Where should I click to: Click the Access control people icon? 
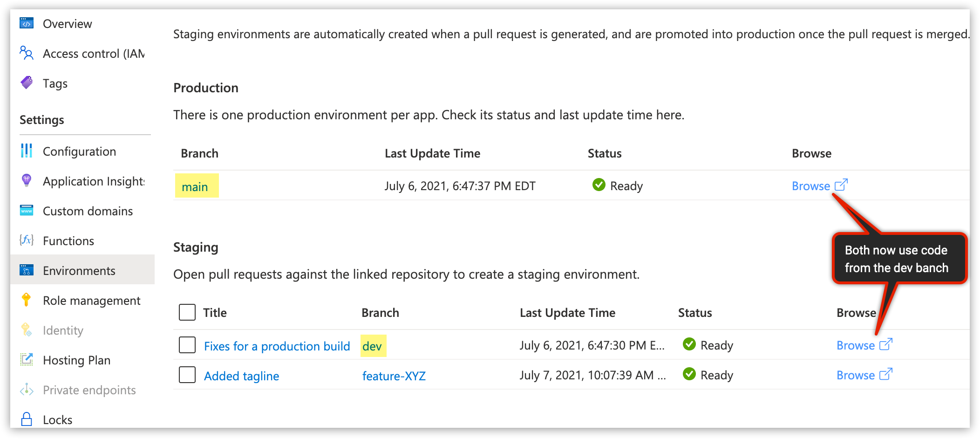[x=27, y=53]
